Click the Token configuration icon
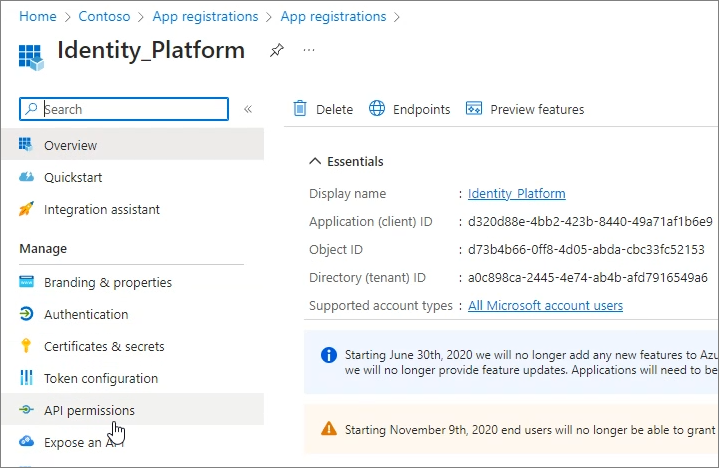 (x=27, y=378)
